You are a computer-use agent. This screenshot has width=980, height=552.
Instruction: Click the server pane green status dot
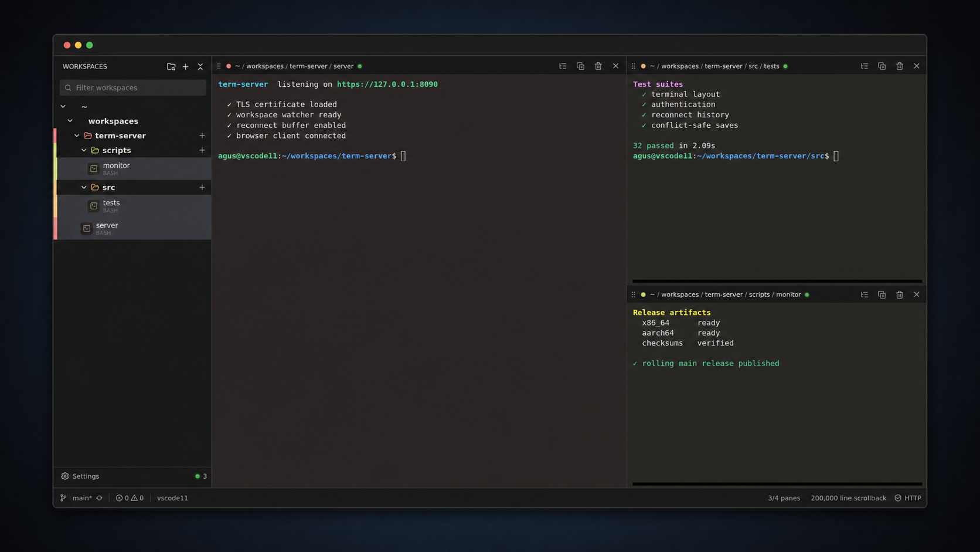click(360, 66)
